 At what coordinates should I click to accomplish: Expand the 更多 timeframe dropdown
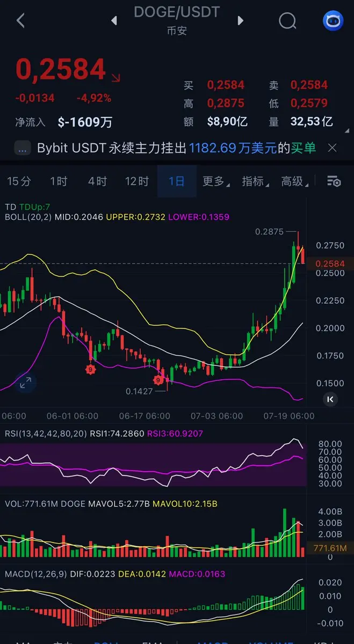215,181
